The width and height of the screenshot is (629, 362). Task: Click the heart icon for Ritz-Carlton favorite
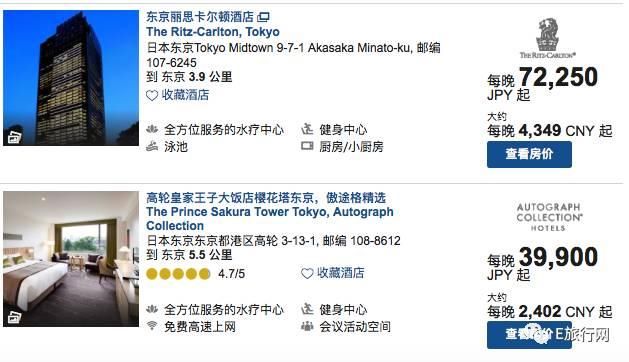152,96
